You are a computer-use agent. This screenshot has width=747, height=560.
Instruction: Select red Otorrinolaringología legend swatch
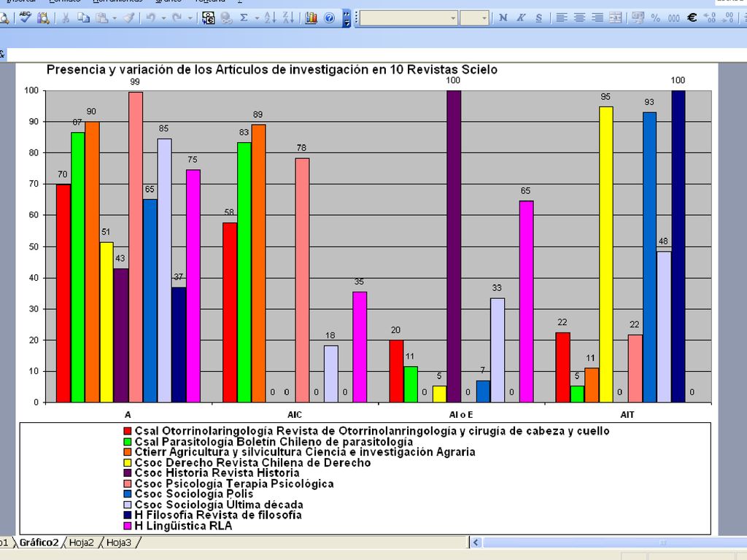pos(127,431)
